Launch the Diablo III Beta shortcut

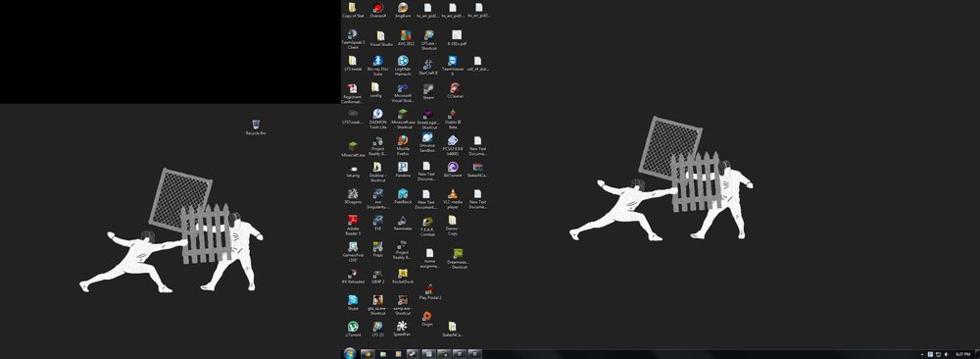coord(453,119)
